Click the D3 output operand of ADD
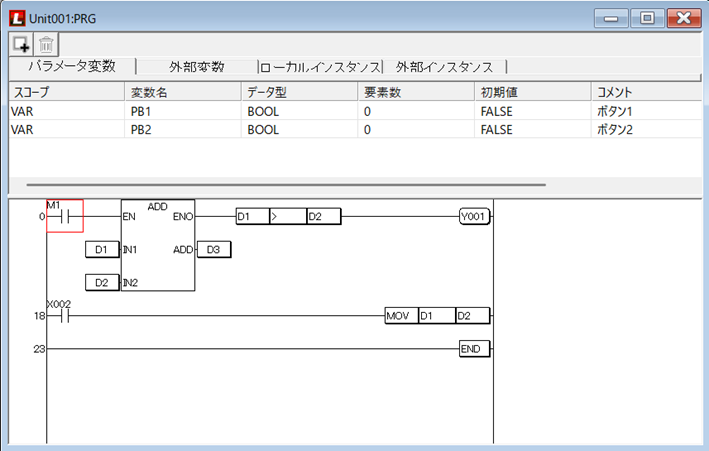The height and width of the screenshot is (451, 709). (x=213, y=249)
